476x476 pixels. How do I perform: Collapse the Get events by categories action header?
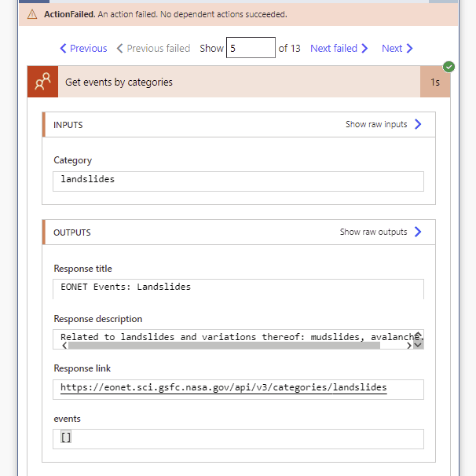239,82
